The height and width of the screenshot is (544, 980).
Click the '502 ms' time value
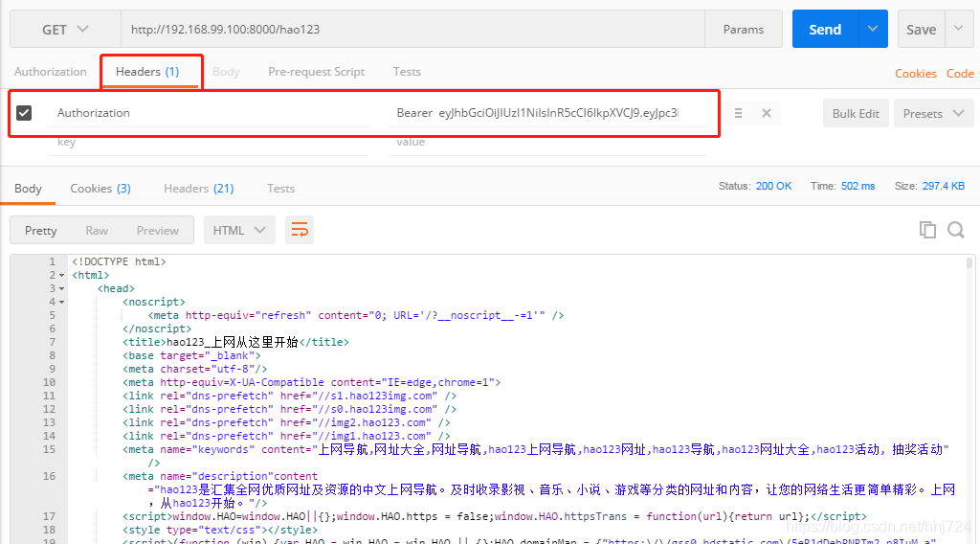[x=857, y=187]
